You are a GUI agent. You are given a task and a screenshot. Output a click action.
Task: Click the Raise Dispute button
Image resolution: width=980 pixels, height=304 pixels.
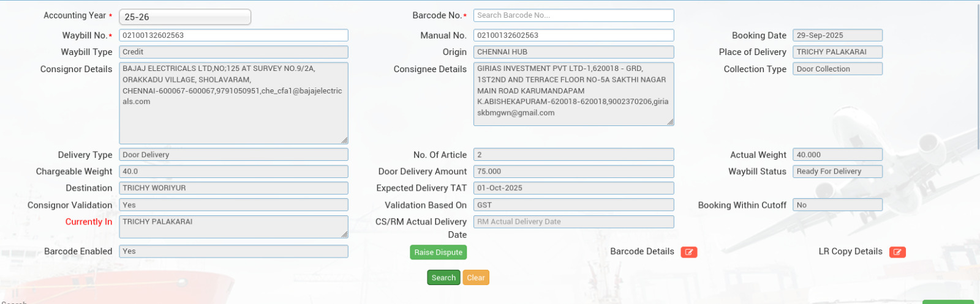[438, 252]
